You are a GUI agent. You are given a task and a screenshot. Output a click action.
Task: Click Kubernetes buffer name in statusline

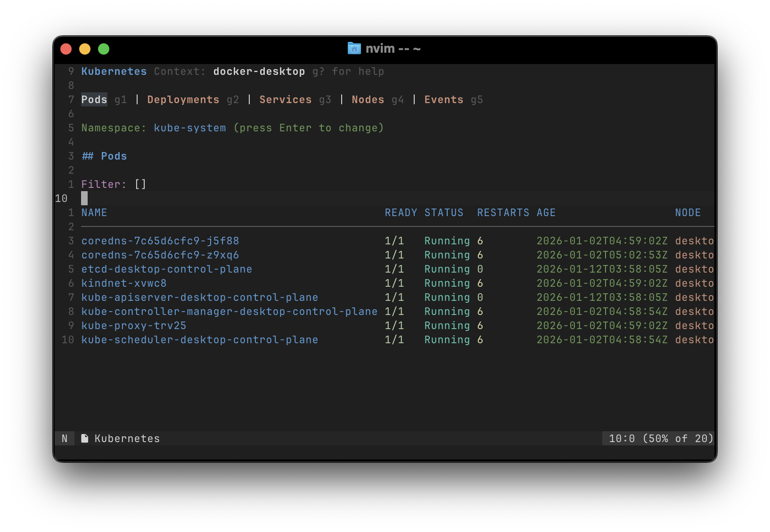point(127,438)
